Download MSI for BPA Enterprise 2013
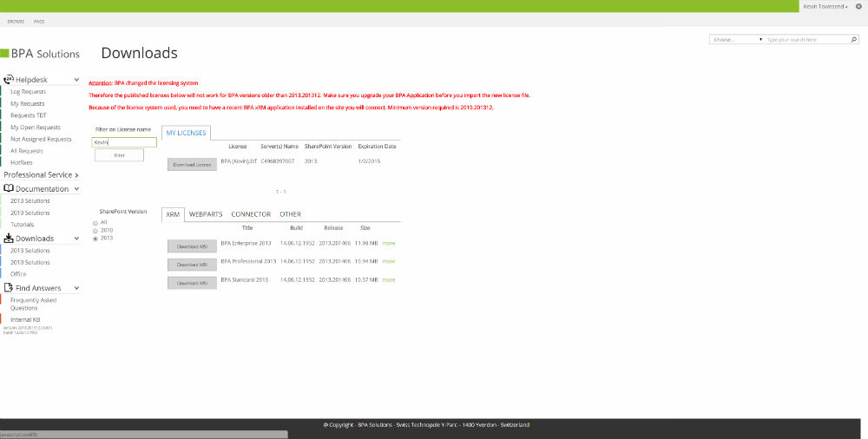 (192, 246)
